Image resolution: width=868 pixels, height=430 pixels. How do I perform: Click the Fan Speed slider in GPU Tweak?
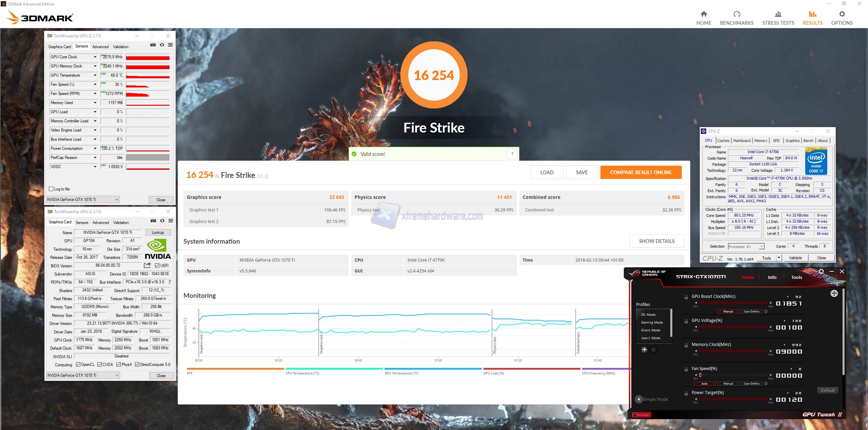pyautogui.click(x=732, y=375)
